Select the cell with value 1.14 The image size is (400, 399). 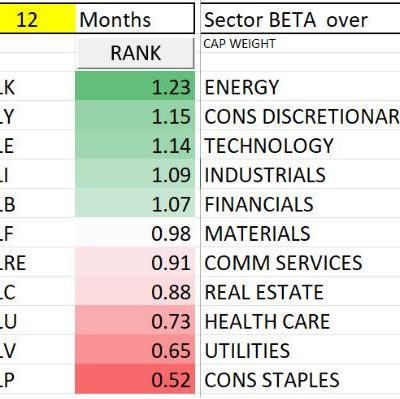[135, 144]
